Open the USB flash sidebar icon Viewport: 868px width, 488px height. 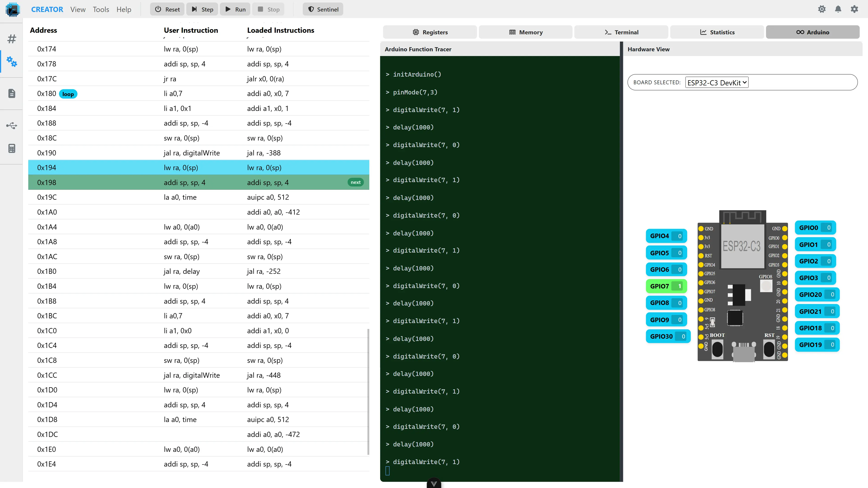click(x=12, y=126)
